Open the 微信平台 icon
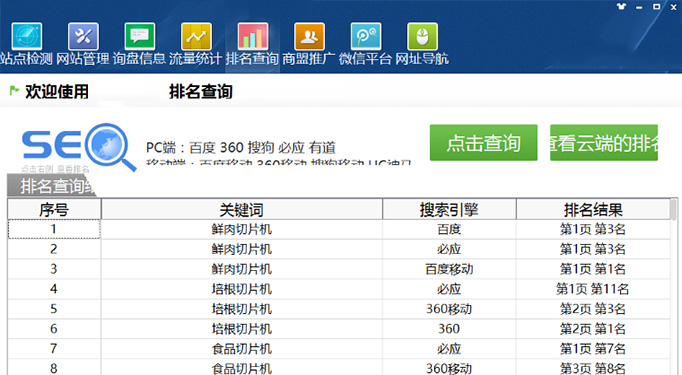The width and height of the screenshot is (682, 375). point(366,37)
